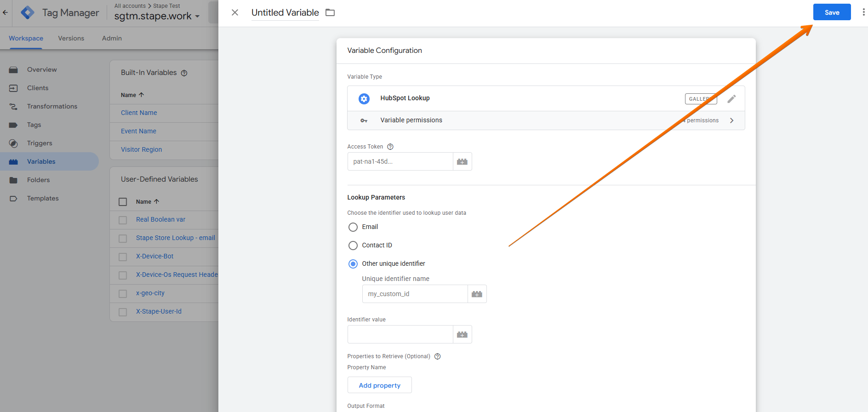This screenshot has height=412, width=868.
Task: Check the X-Device-Bot row checkbox
Action: point(123,257)
